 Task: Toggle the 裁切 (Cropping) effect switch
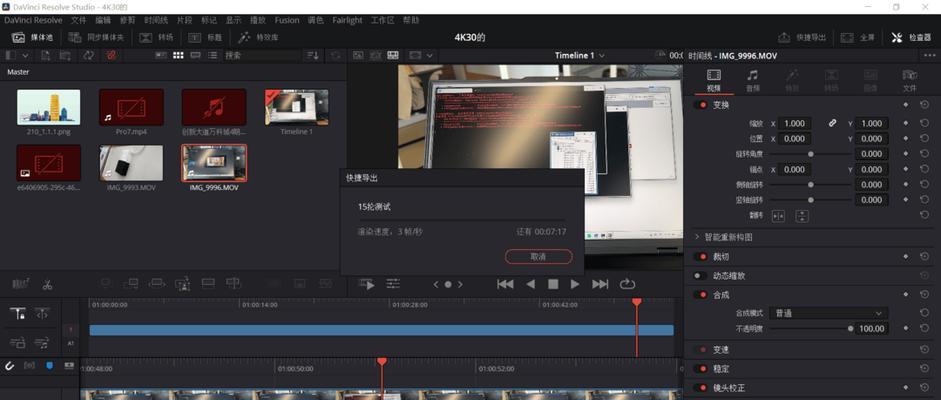(x=700, y=257)
